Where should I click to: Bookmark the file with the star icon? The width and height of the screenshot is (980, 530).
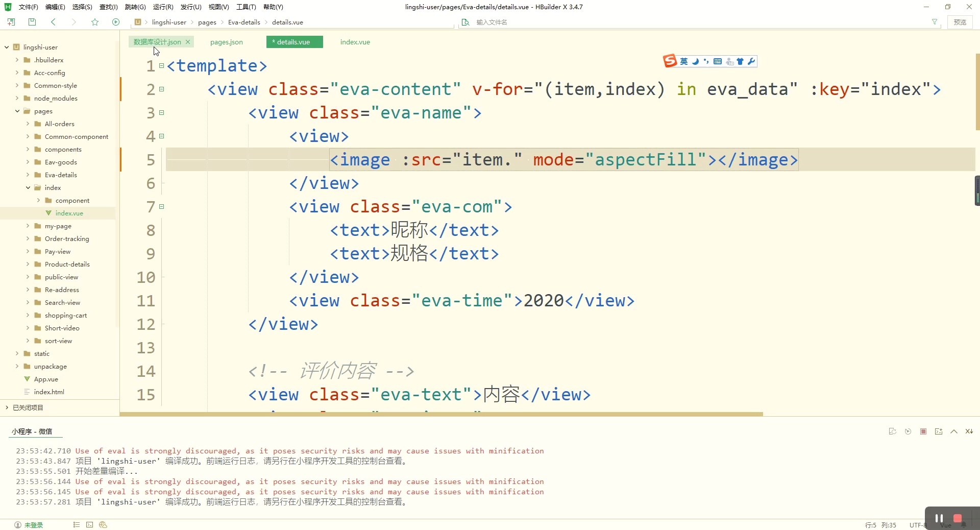(95, 22)
